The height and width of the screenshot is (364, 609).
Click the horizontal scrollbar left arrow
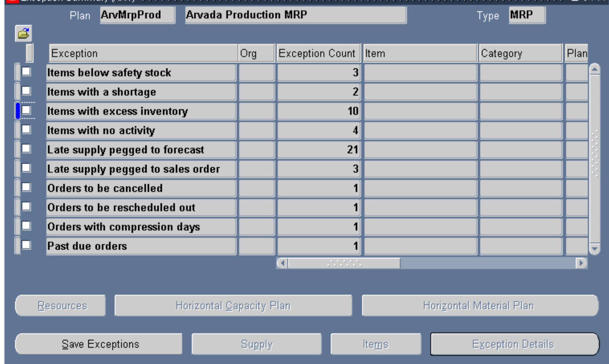(283, 263)
